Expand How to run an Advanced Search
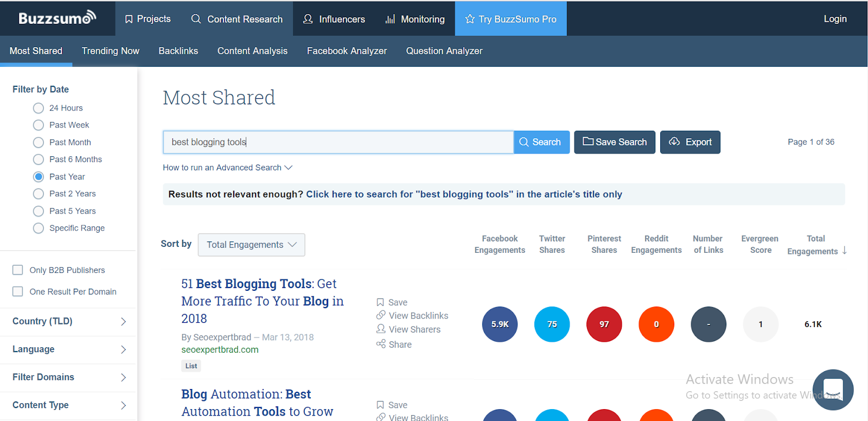 click(228, 168)
